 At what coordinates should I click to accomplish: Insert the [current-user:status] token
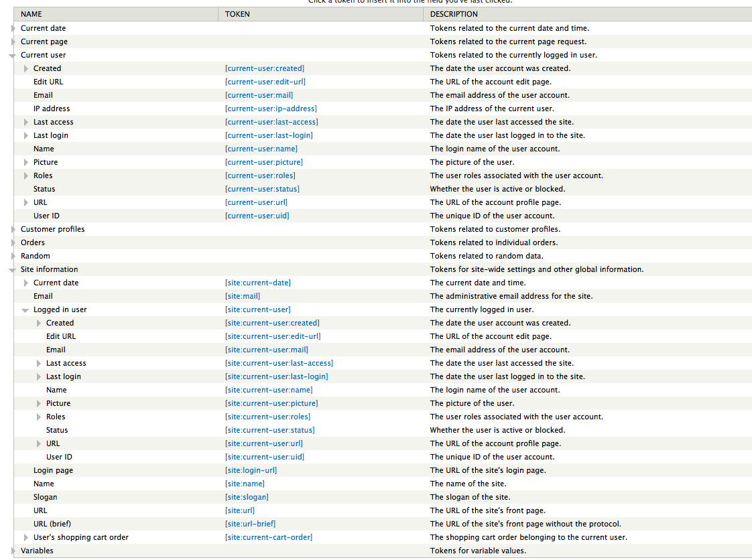(262, 190)
